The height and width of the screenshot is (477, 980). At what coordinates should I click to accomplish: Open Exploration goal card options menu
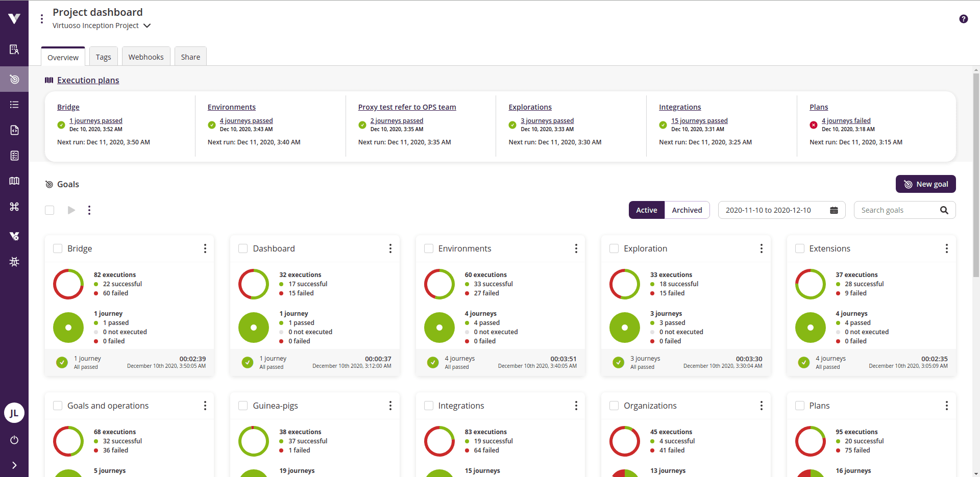[x=762, y=248]
